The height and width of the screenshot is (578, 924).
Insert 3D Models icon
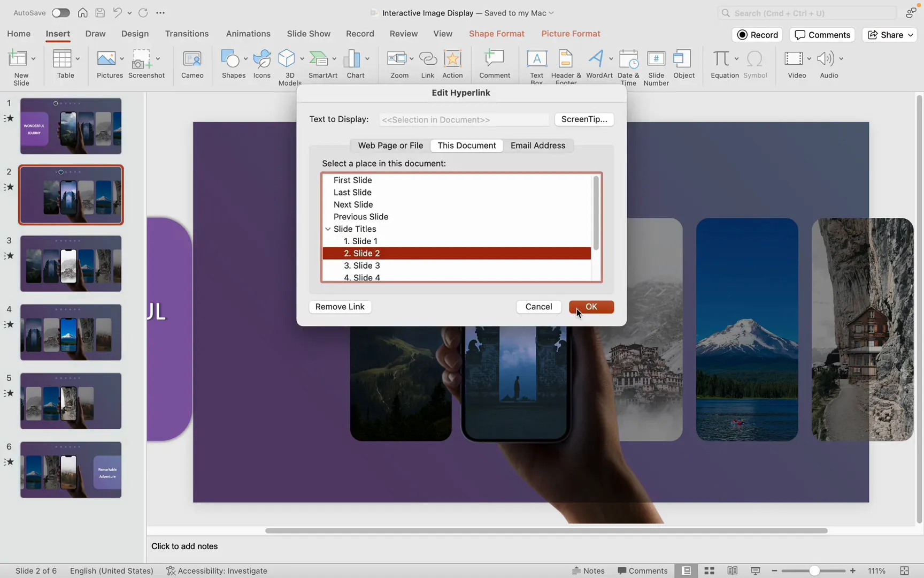click(x=287, y=59)
